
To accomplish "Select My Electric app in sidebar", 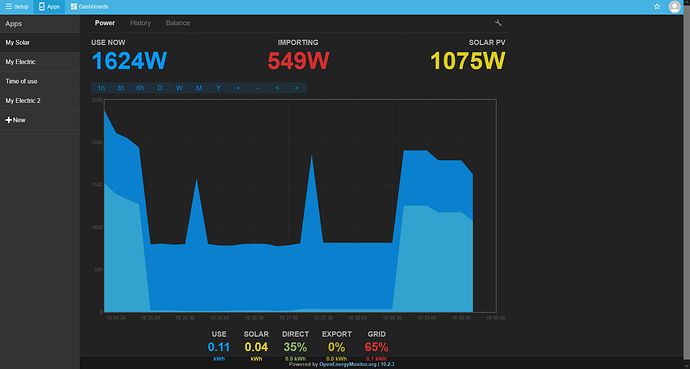I will click(40, 62).
